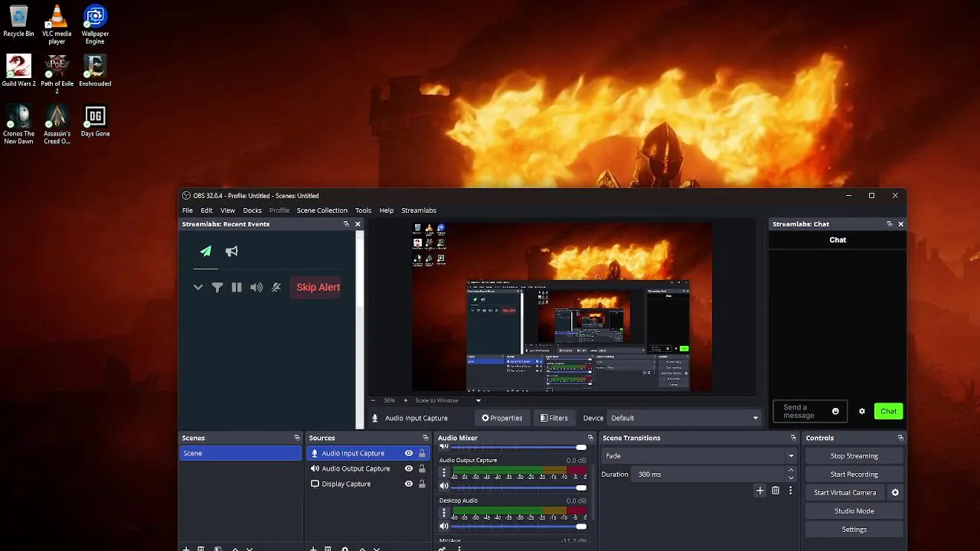Add a new scene transition with plus icon
The image size is (980, 551).
[x=759, y=491]
